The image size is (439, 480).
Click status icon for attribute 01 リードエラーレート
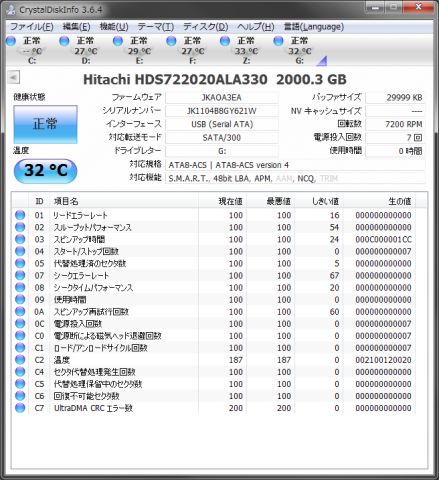[20, 215]
